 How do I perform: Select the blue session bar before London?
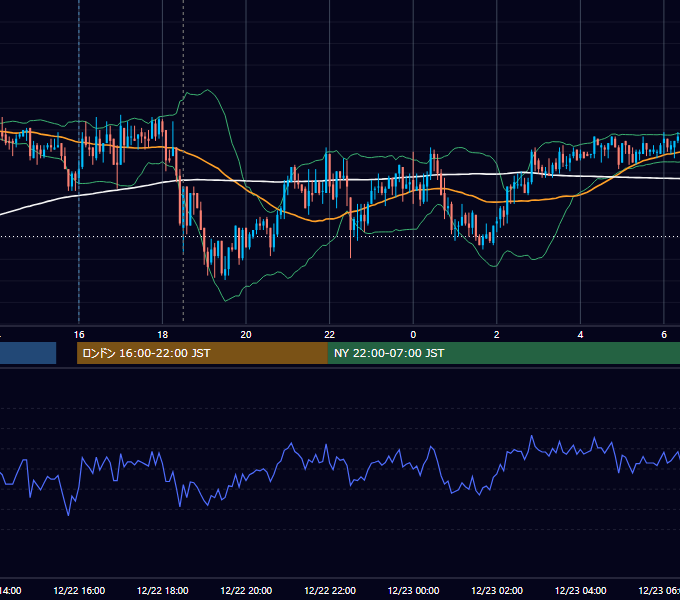click(28, 353)
